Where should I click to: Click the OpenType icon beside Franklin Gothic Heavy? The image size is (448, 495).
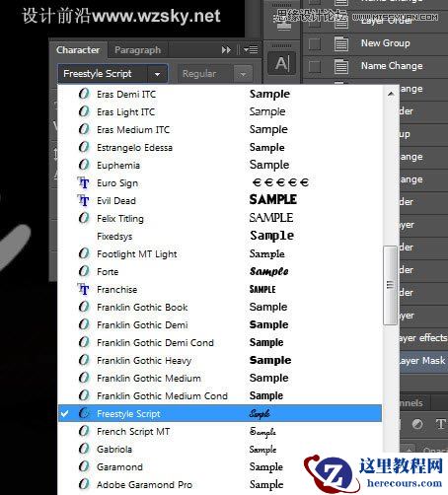tap(84, 360)
